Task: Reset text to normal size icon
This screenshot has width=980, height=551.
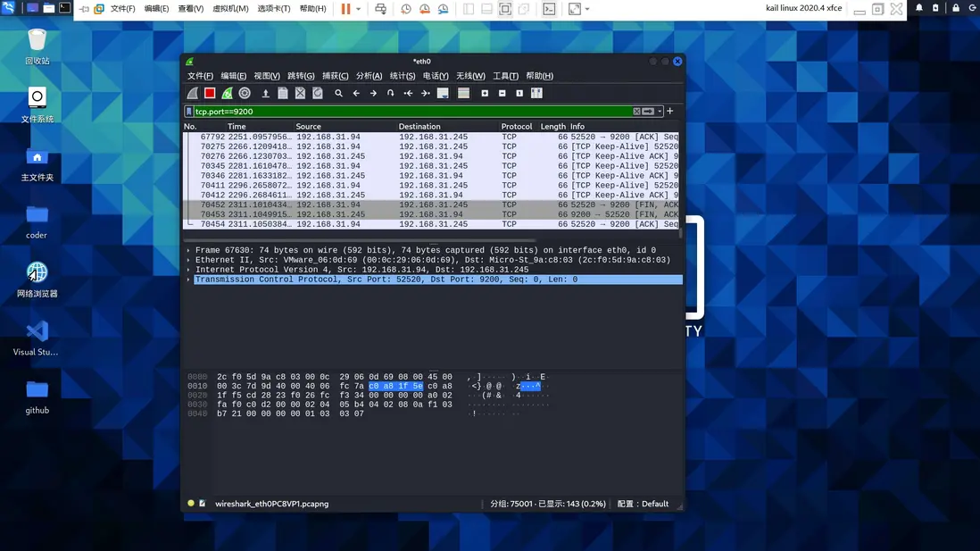Action: point(519,93)
